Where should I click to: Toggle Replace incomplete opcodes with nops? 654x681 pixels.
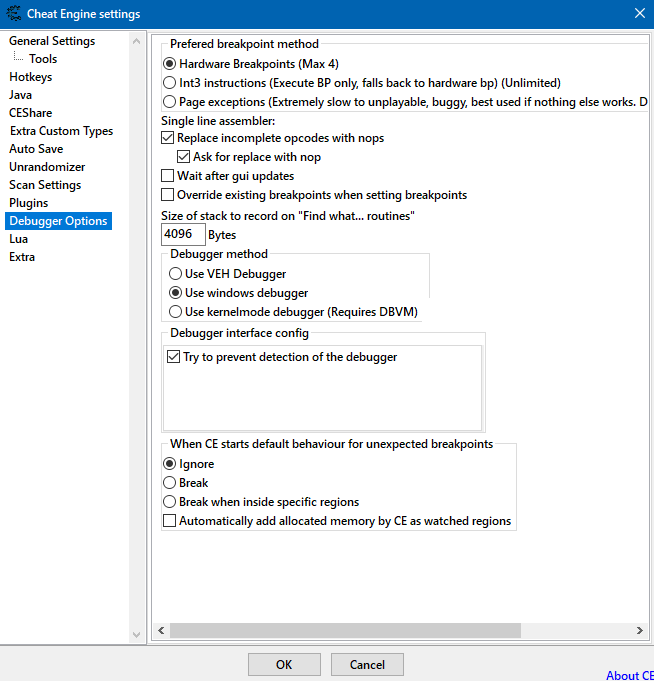point(168,138)
